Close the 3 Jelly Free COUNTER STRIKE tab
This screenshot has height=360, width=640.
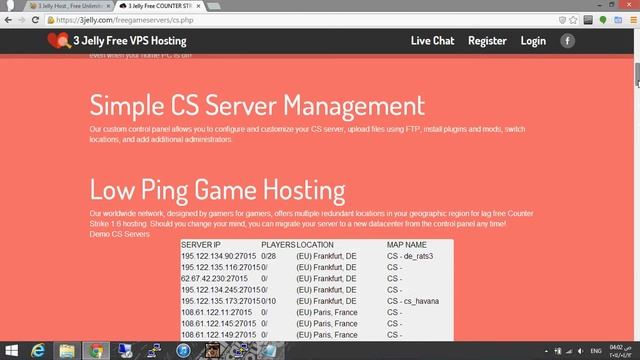(198, 6)
